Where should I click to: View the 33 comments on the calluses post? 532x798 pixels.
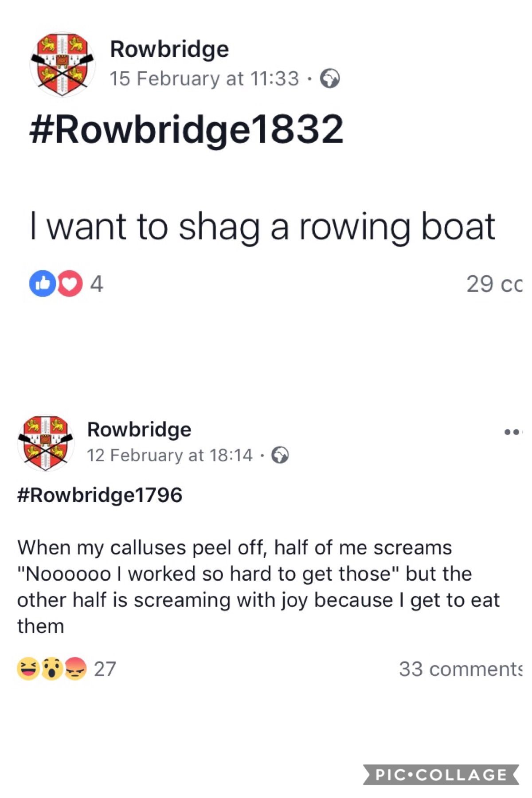click(x=461, y=669)
